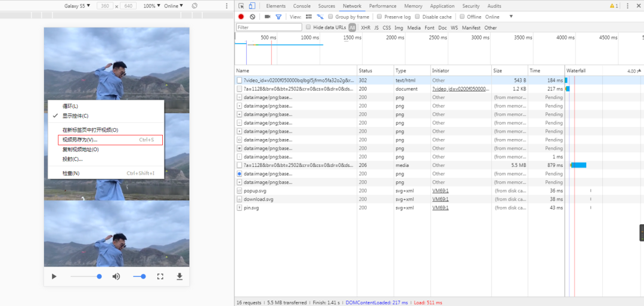Filter requests by XHR
Image resolution: width=644 pixels, height=306 pixels.
click(x=366, y=28)
